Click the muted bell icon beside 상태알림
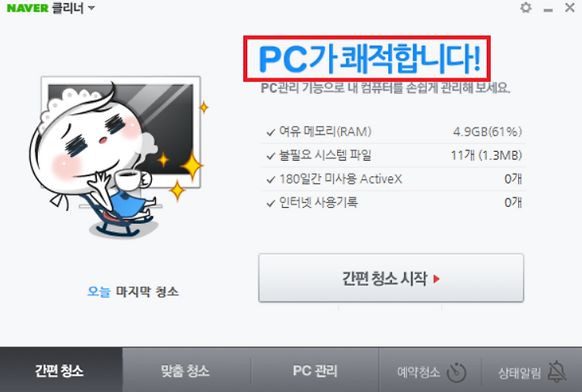 [x=557, y=371]
